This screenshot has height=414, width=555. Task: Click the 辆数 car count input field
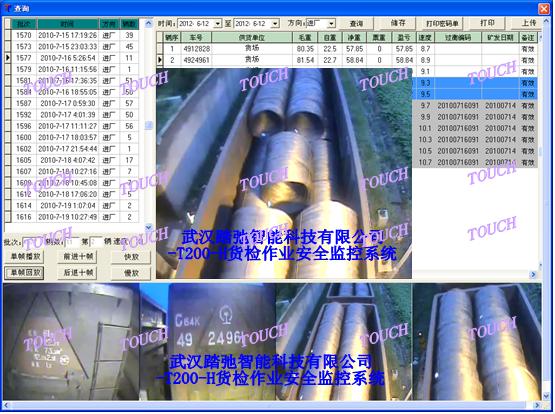tap(73, 242)
